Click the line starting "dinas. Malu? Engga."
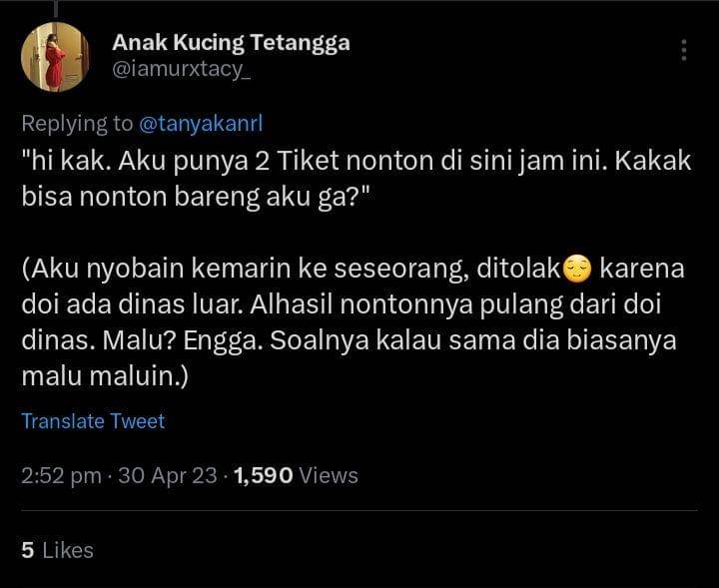719x588 pixels. 349,340
